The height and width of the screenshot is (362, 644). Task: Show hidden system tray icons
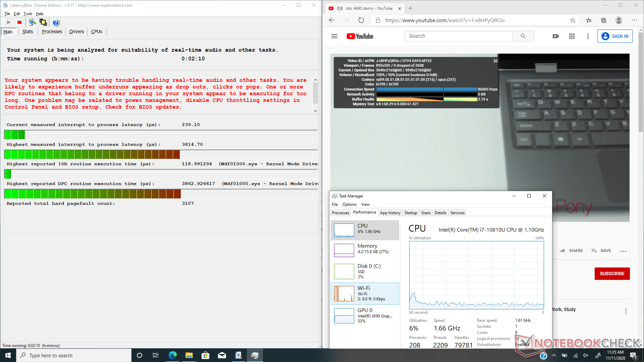coord(554,355)
